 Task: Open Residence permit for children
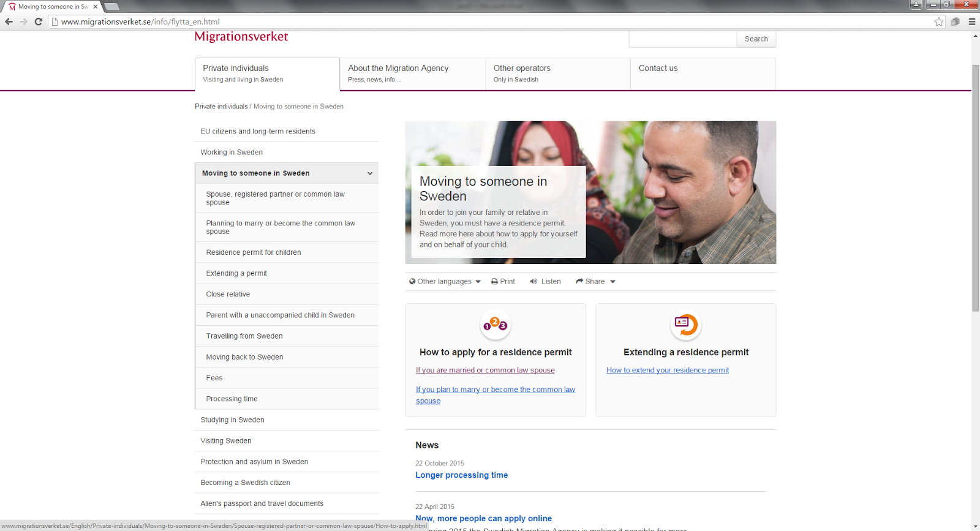[x=287, y=252]
